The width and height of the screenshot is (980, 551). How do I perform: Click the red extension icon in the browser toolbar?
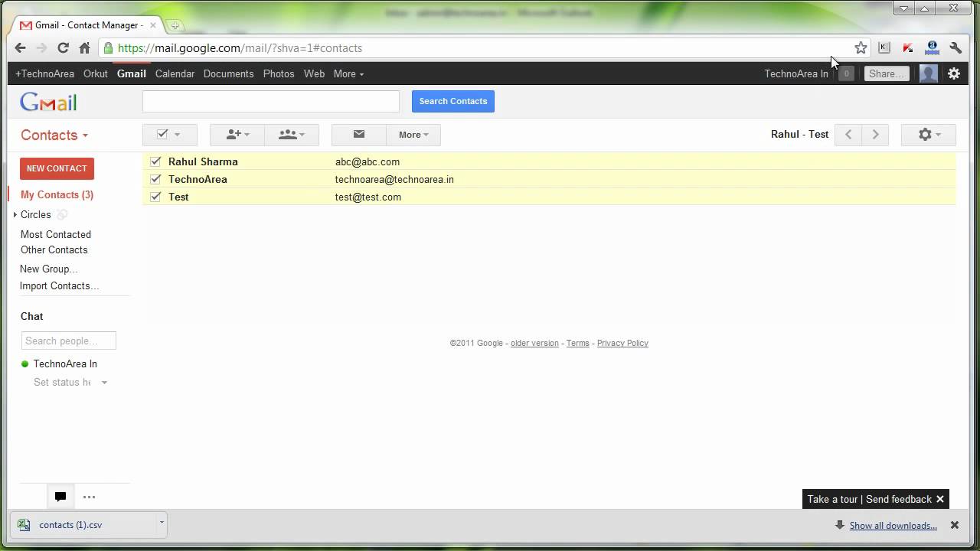pos(908,47)
